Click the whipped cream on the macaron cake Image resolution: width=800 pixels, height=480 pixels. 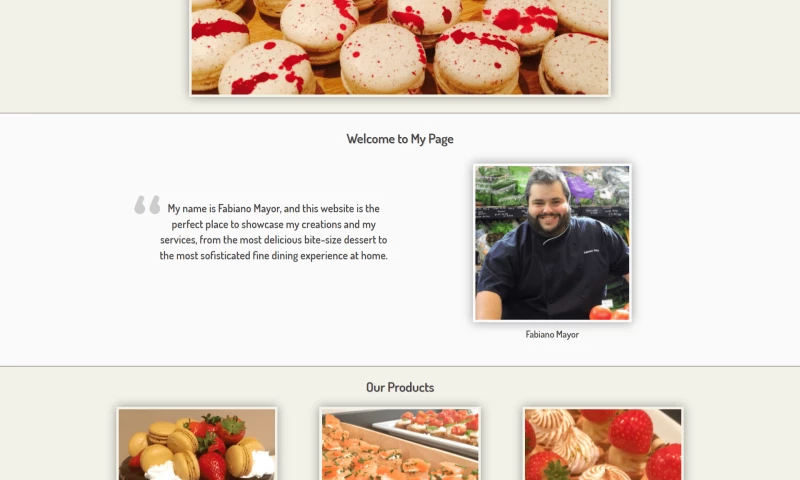tap(262, 464)
